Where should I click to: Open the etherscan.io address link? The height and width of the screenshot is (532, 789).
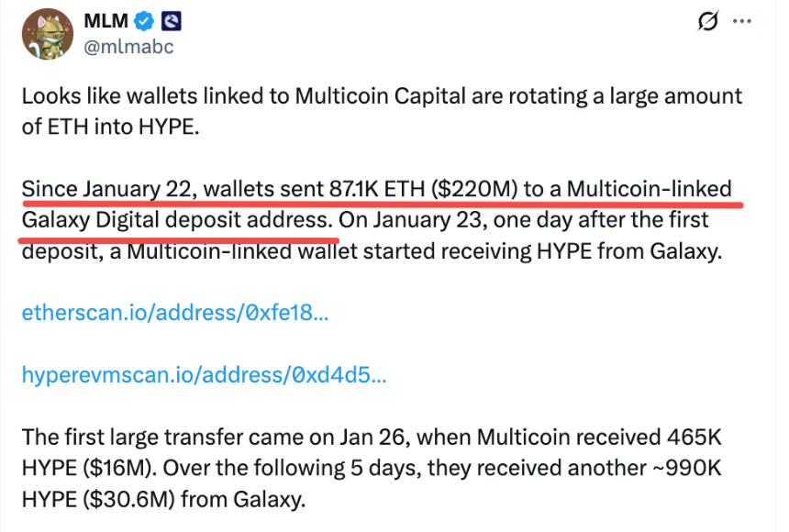point(174,312)
